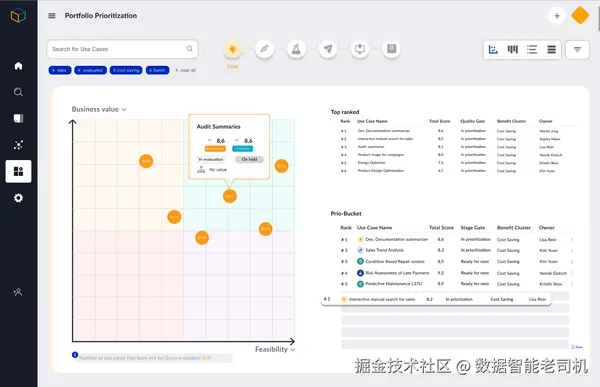
Task: Select the monitor stage icon
Action: [x=360, y=49]
